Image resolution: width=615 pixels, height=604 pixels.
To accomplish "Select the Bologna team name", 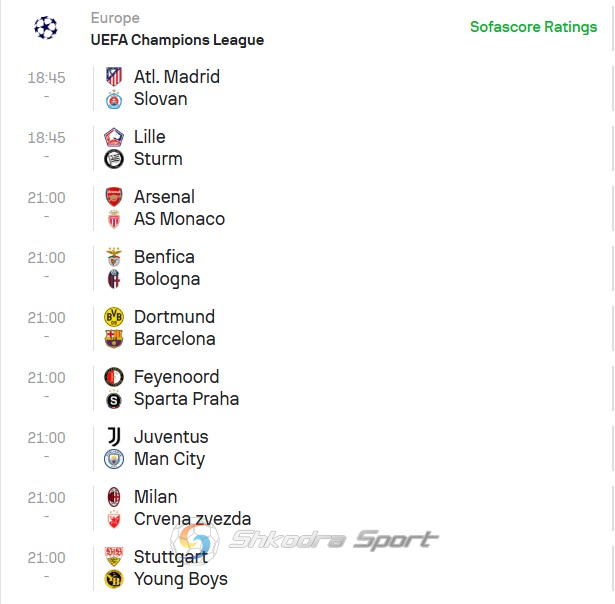I will tap(167, 280).
